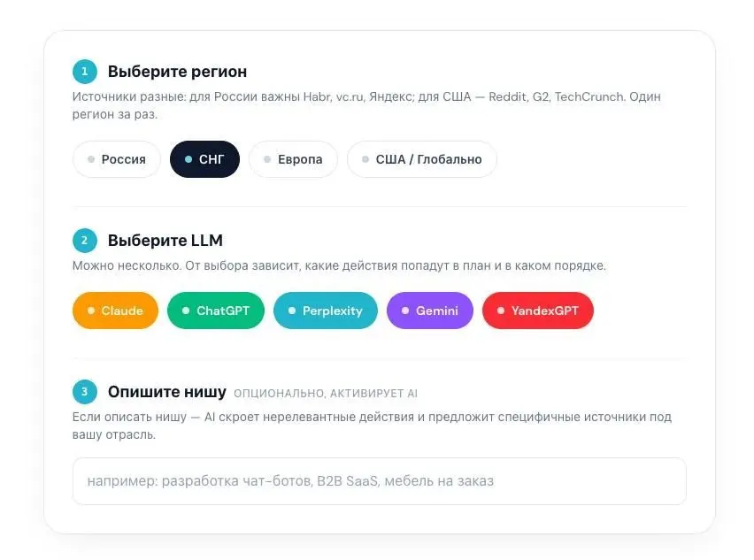Toggle the Claude LLM chip
This screenshot has height=560, width=754.
click(x=115, y=311)
